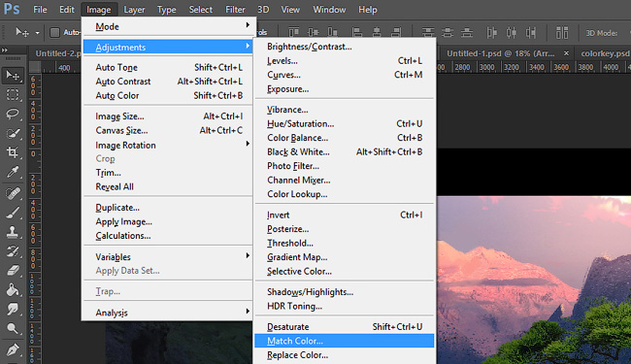
Task: Click the Photoshop Ps logo
Action: pos(12,9)
